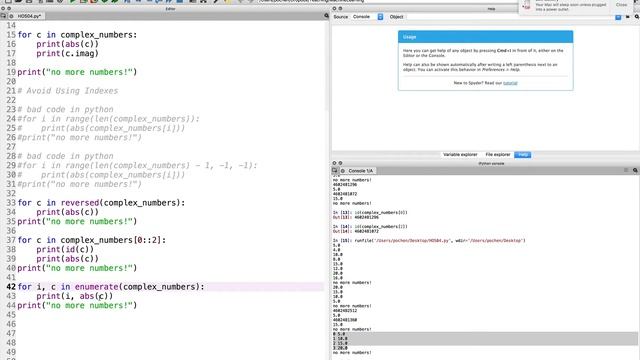Screen dimensions: 640x360
Task: Click the console stop button icon
Action: click(626, 170)
